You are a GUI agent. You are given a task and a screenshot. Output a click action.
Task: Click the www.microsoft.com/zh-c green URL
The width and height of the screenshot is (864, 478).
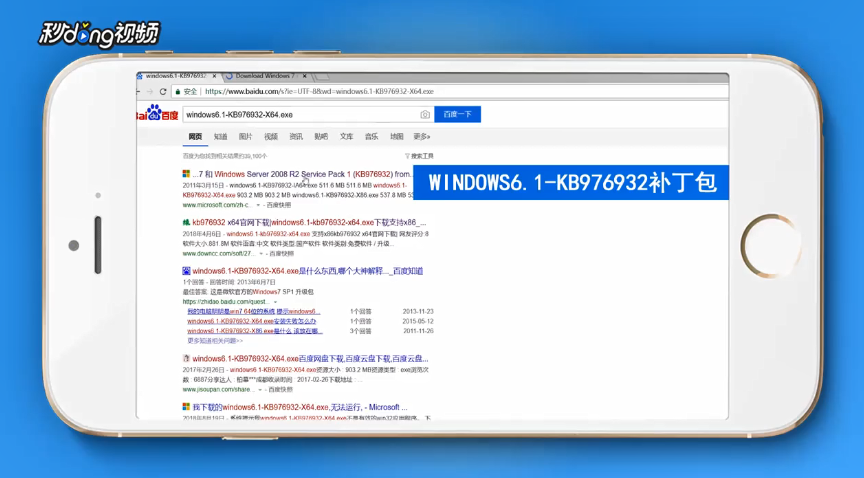coord(218,205)
